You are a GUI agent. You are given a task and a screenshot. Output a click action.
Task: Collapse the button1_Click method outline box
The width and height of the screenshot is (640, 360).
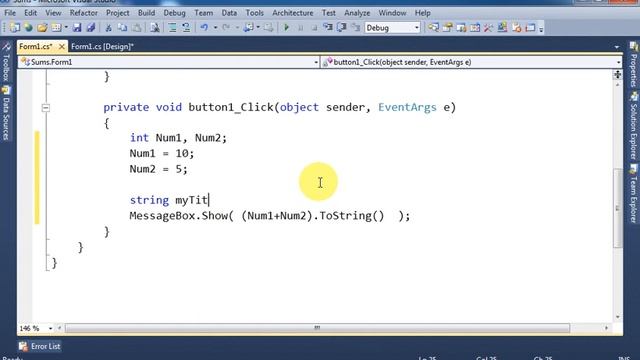[46, 108]
